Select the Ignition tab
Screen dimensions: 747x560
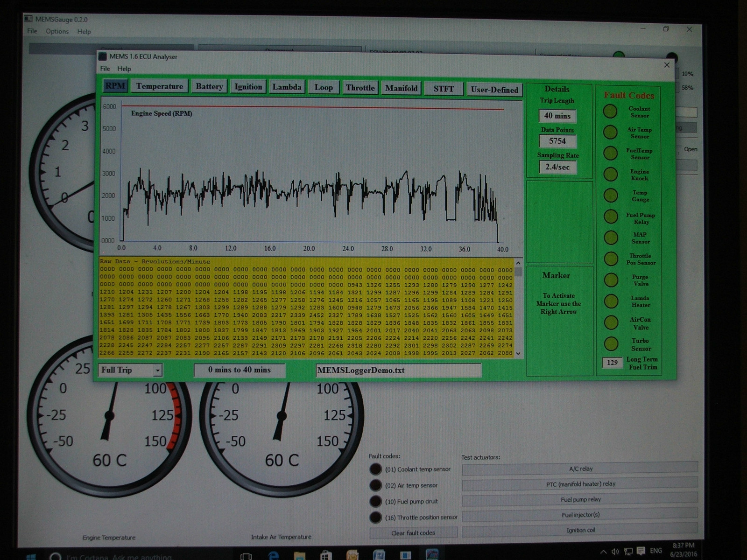(x=248, y=87)
